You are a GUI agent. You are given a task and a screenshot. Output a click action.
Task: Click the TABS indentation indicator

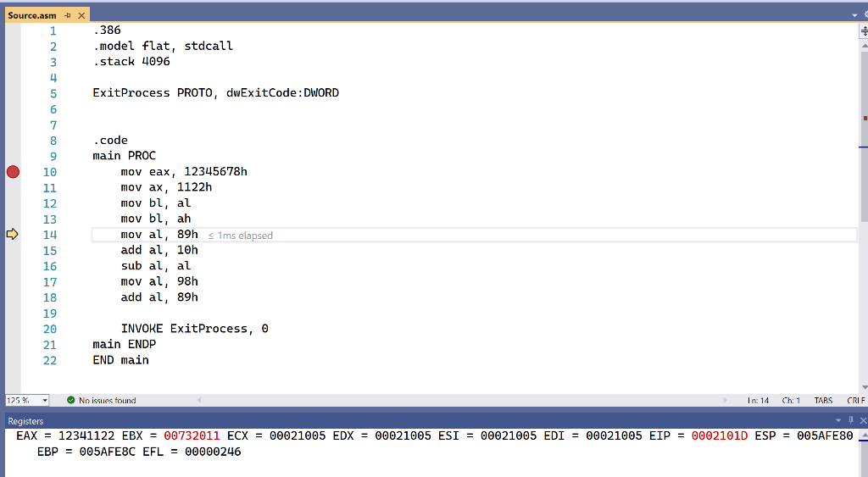click(x=823, y=400)
